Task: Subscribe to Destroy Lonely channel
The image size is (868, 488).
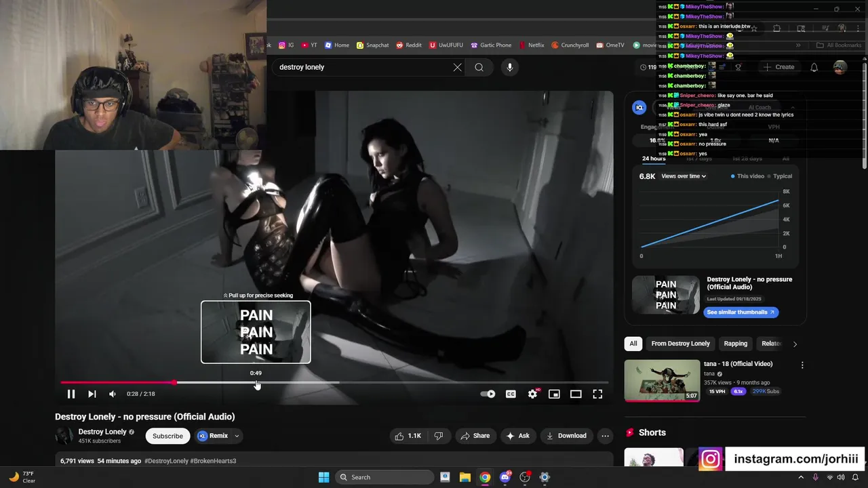Action: tap(167, 436)
